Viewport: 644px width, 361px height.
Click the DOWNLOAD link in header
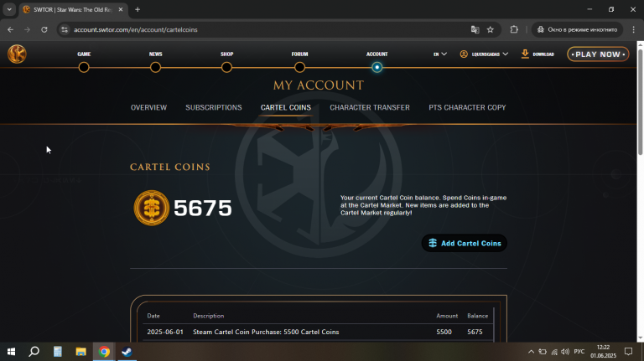(x=543, y=54)
